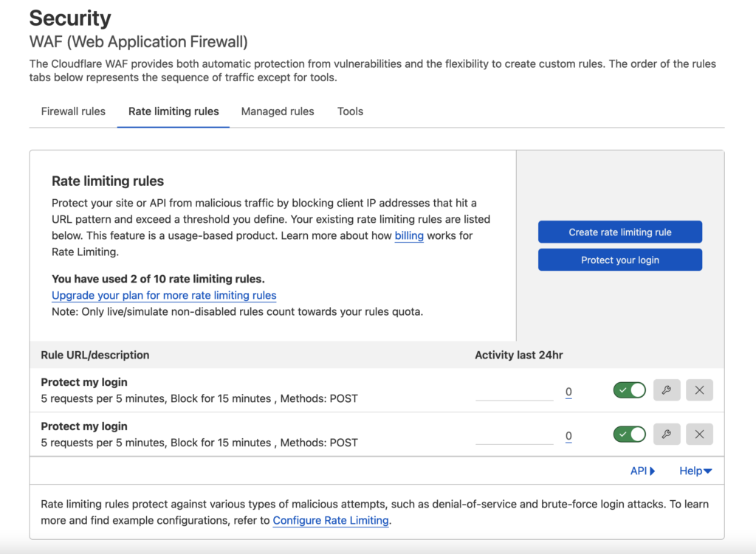Screen dimensions: 756x554
Task: Open the second rule's activity count 0
Action: point(569,436)
